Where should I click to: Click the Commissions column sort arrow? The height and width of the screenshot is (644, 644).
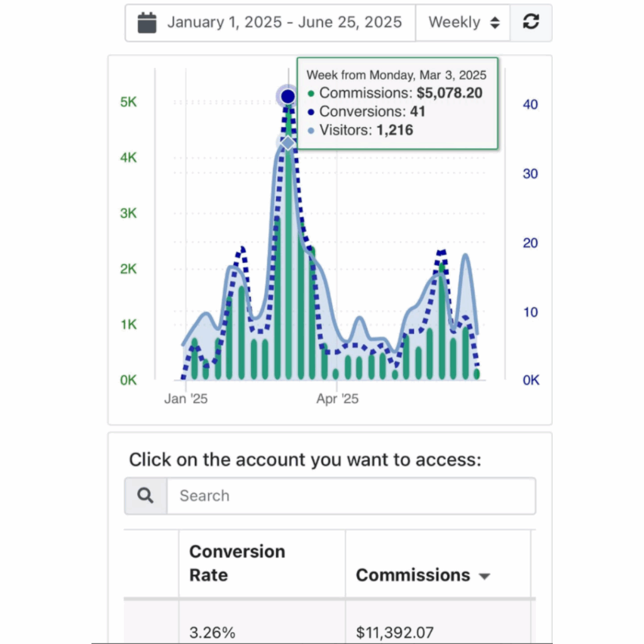click(x=484, y=576)
